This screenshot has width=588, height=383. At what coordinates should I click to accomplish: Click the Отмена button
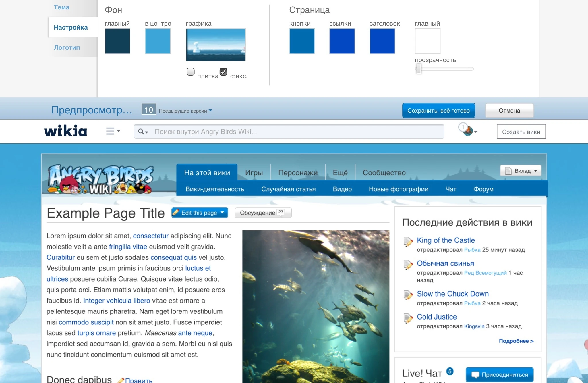[x=509, y=111]
